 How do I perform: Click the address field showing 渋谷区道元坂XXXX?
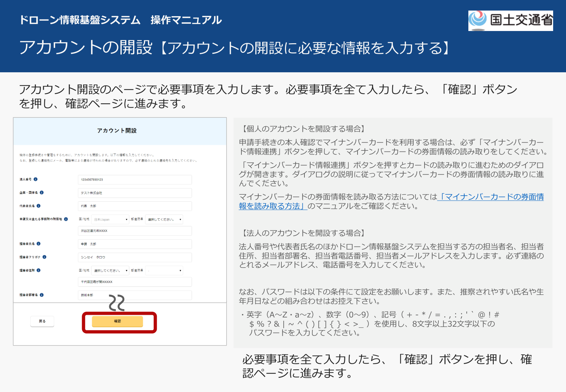[x=135, y=231]
